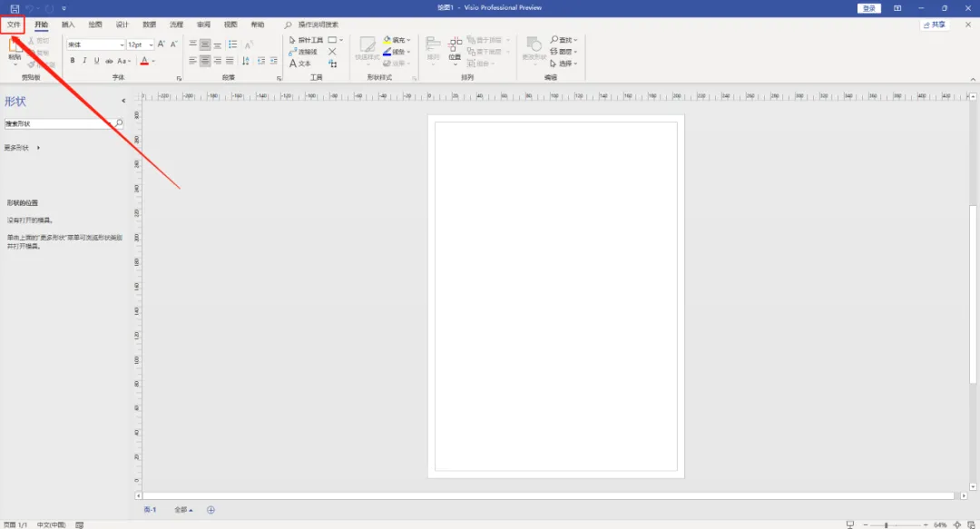
Task: Select align top paragraph icon
Action: pyautogui.click(x=192, y=44)
